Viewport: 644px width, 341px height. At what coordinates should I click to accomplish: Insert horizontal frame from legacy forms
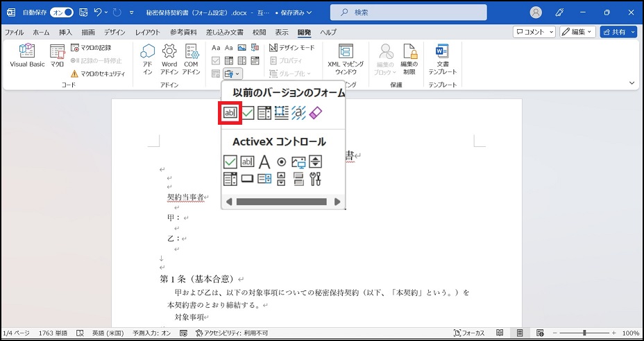pos(281,113)
